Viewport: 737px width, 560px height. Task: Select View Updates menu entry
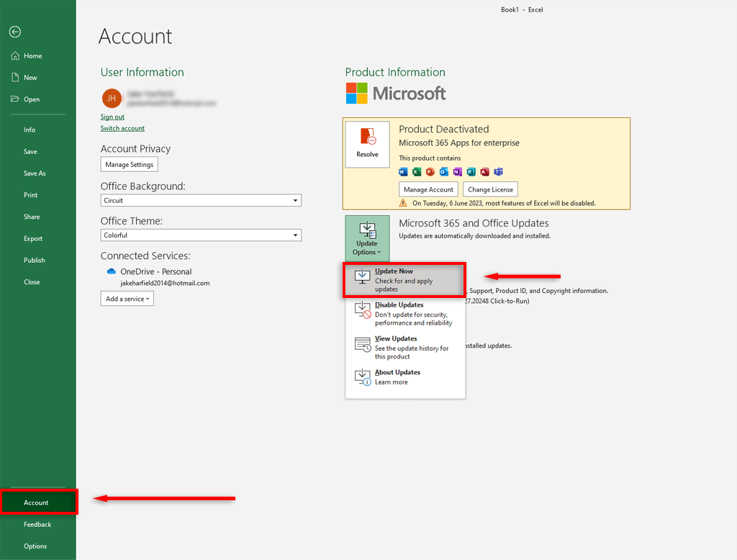pos(404,348)
